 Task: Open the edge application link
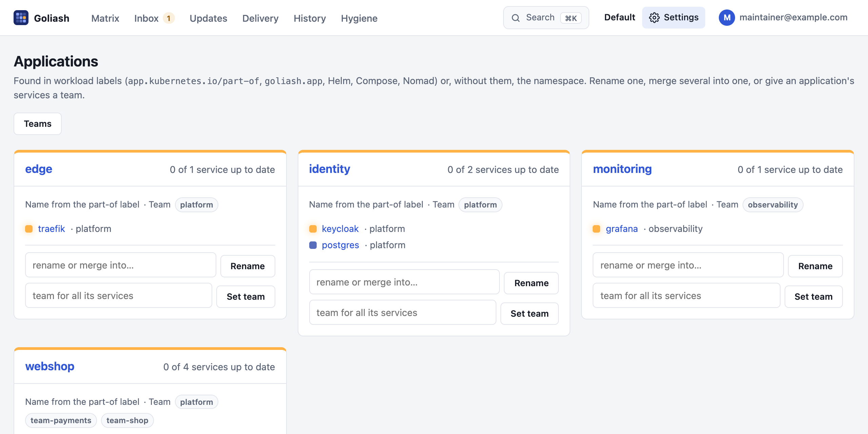(39, 169)
